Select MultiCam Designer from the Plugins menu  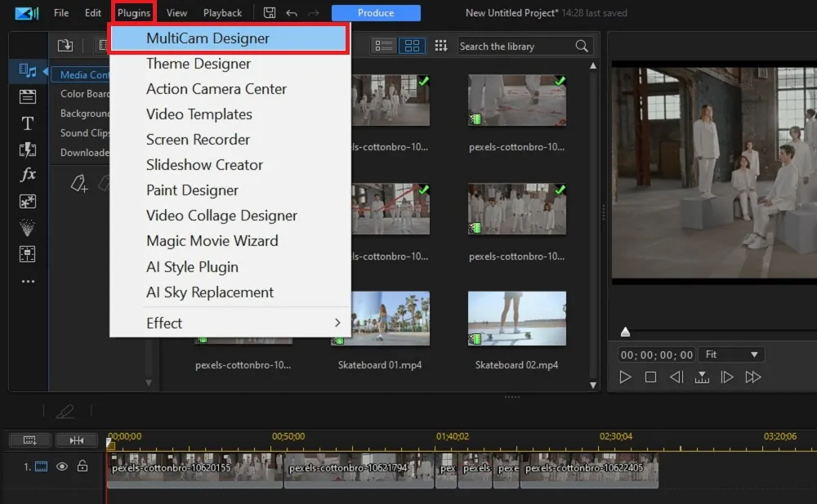click(207, 38)
